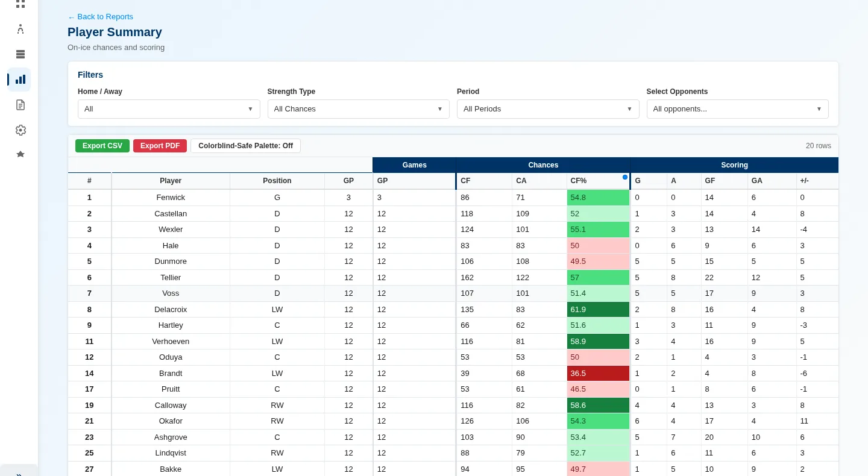
Task: Open the Strength Type dropdown
Action: point(358,109)
